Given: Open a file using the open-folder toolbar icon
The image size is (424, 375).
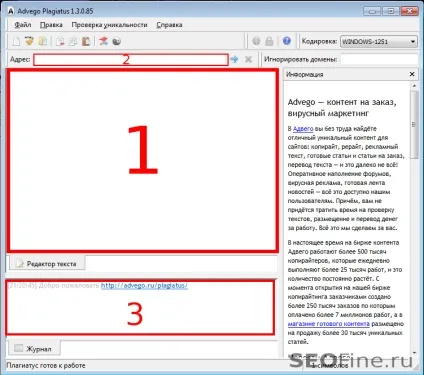Looking at the screenshot, I should [29, 41].
